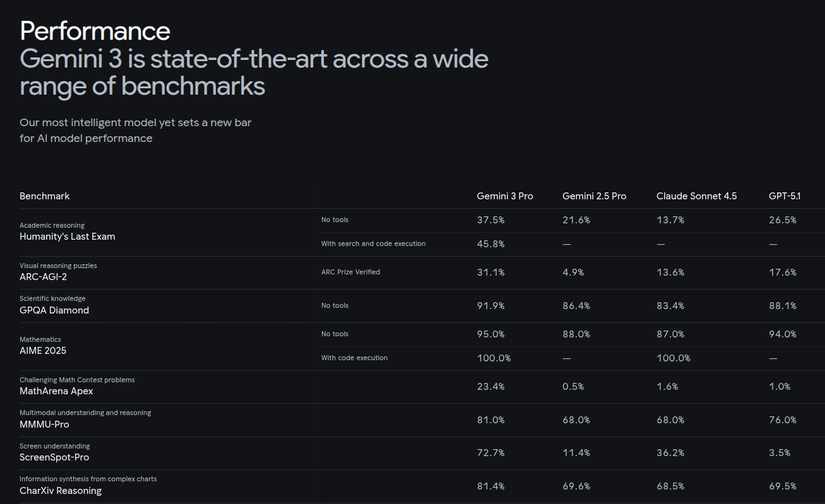This screenshot has width=825, height=504.
Task: Click Claude Sonnet 4.5's 36.2% ScreenSpot-Pro score
Action: (670, 453)
